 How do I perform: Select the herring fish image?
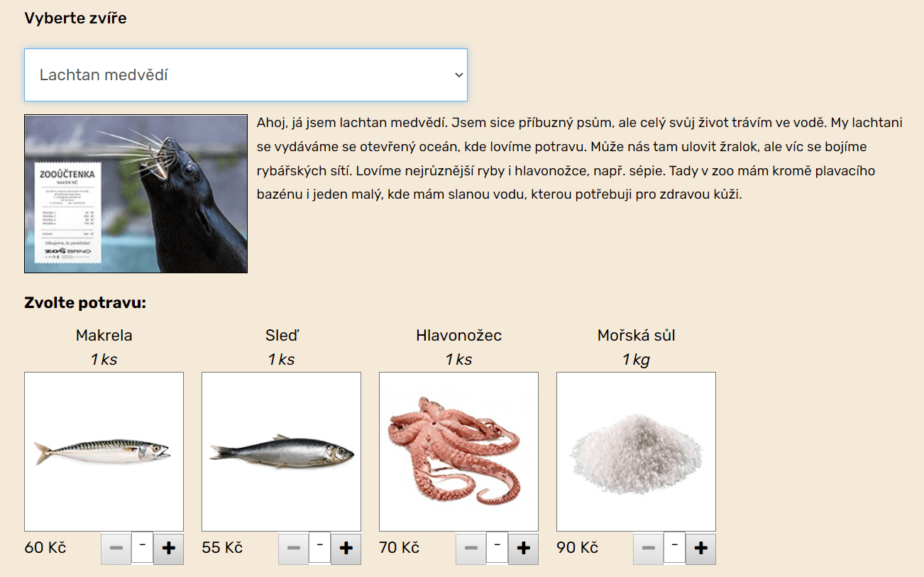click(281, 451)
